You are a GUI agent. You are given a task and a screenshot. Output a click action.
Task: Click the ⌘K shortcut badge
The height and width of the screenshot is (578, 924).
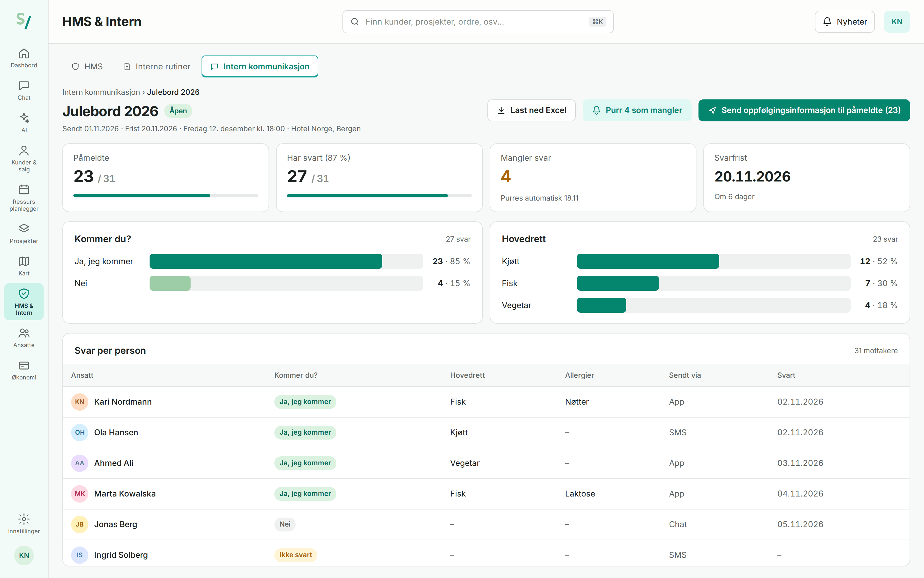(597, 22)
